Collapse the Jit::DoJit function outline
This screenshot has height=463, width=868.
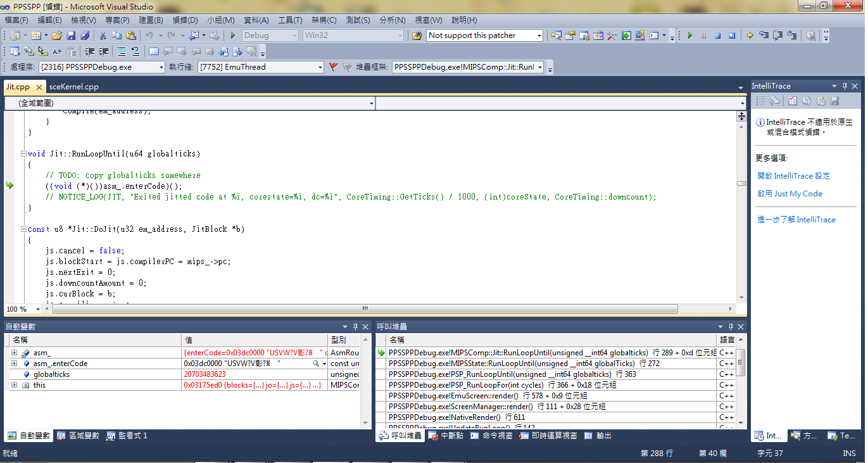click(23, 229)
